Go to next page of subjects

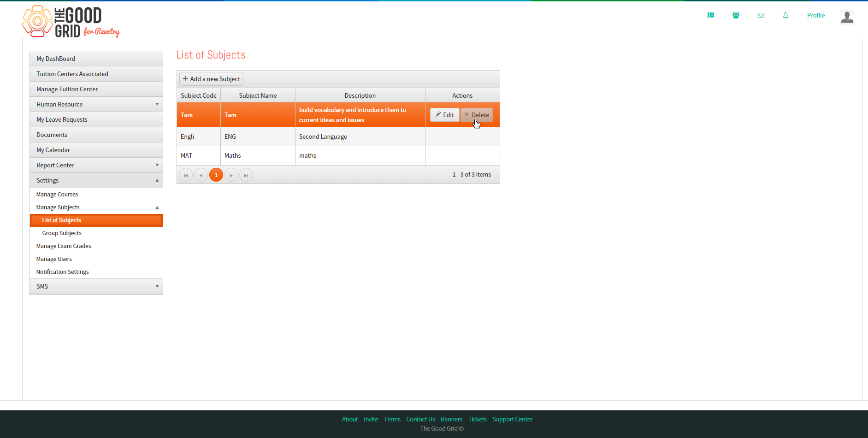[231, 175]
